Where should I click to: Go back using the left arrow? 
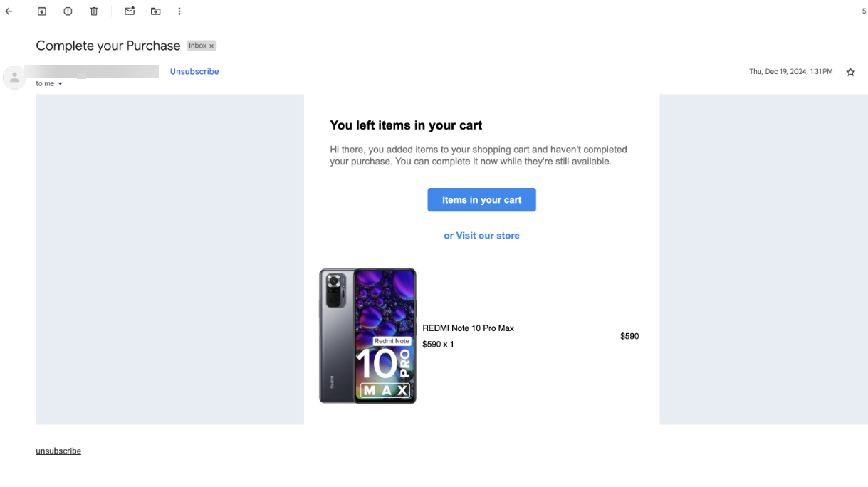(9, 11)
